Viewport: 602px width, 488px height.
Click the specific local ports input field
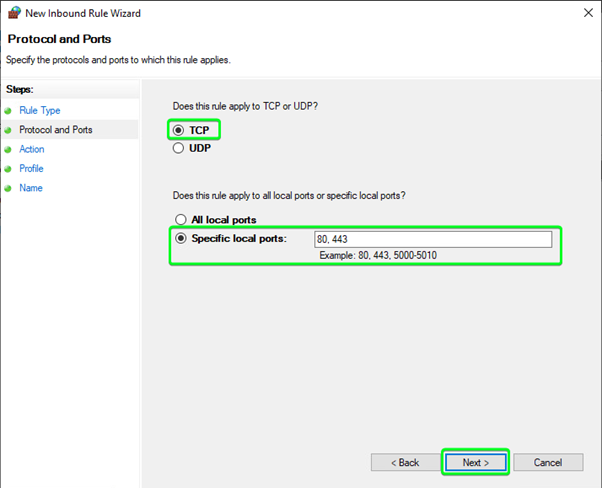click(x=433, y=239)
